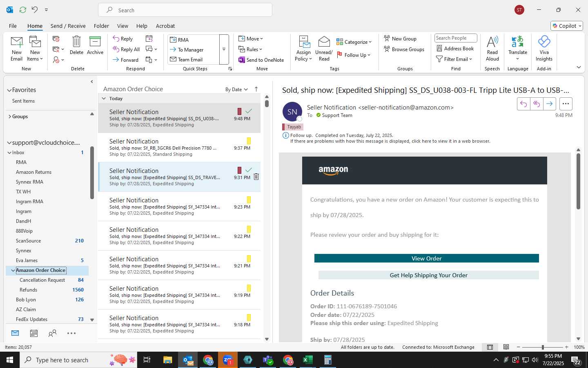Click the Search People field
The height and width of the screenshot is (368, 588).
point(456,38)
